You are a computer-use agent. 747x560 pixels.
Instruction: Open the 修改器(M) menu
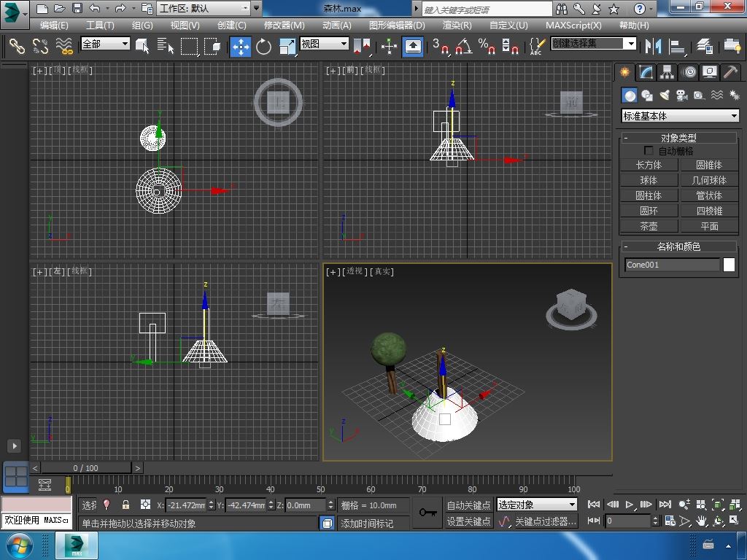point(284,25)
